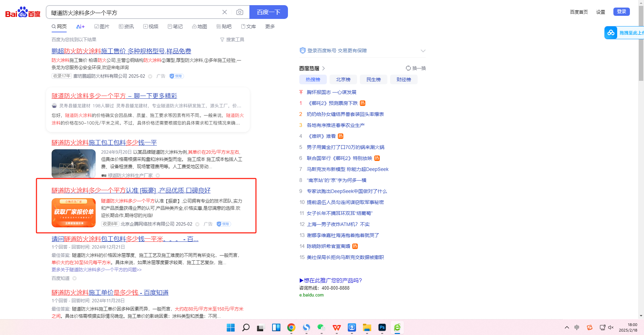This screenshot has height=335, width=644.
Task: Click the camera image search icon
Action: click(240, 12)
